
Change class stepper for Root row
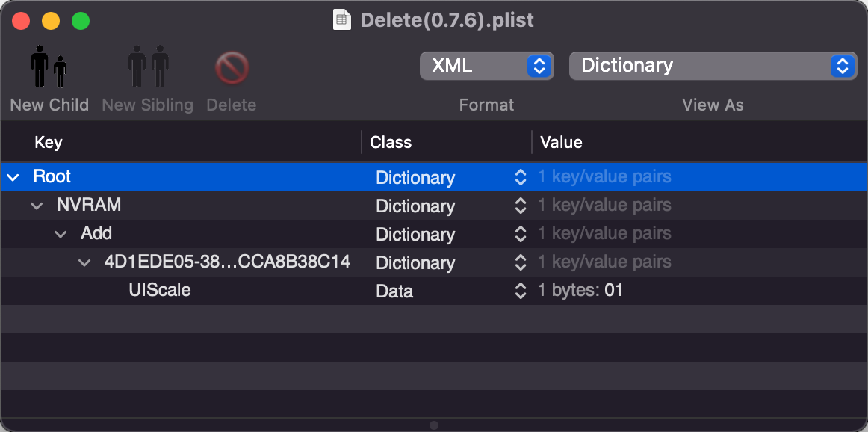[x=521, y=177]
